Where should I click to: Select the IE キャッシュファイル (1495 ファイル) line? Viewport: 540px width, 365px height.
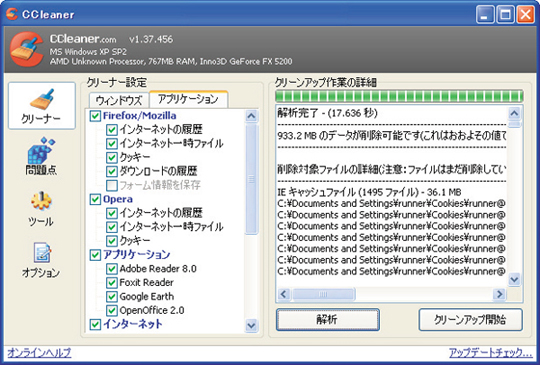coord(369,192)
